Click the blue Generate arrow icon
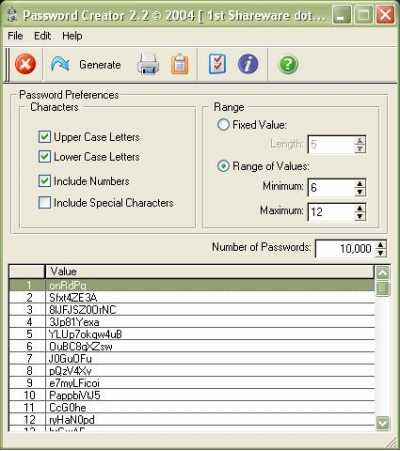The height and width of the screenshot is (451, 400). pos(60,64)
